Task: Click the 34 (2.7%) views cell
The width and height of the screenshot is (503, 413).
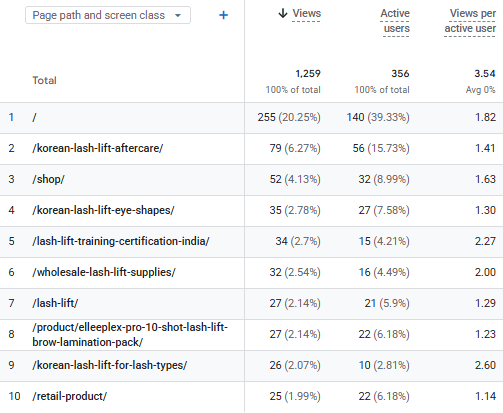Action: [x=298, y=241]
